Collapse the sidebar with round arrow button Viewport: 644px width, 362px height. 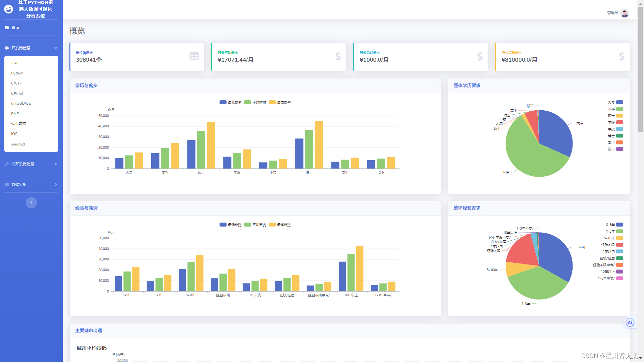(x=31, y=202)
